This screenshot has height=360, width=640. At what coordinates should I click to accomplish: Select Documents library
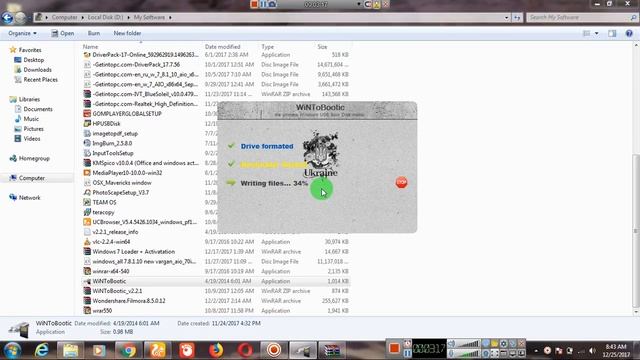pyautogui.click(x=38, y=109)
